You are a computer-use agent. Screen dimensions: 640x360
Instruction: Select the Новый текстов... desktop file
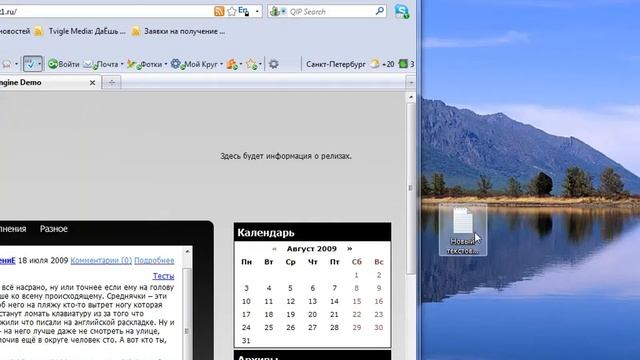click(463, 230)
